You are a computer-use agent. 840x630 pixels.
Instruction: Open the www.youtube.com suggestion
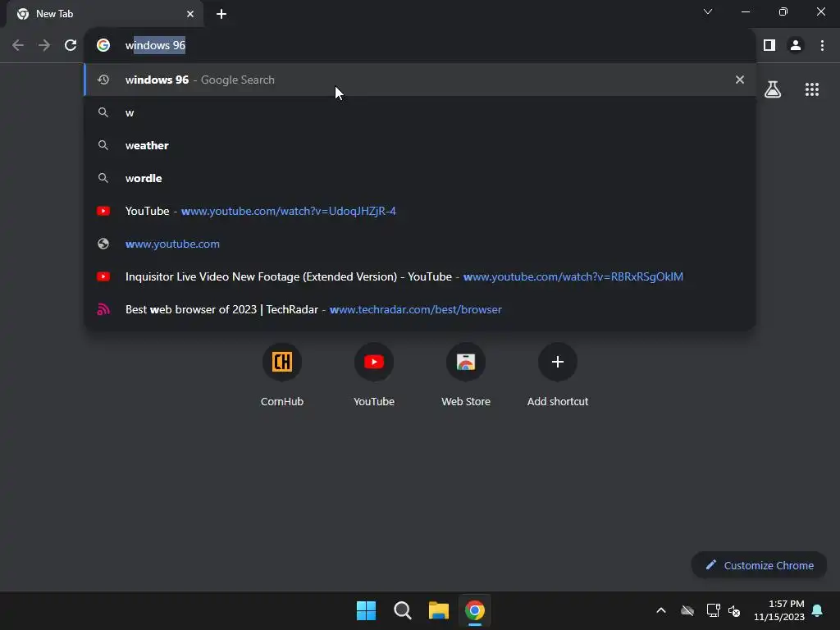click(420, 244)
